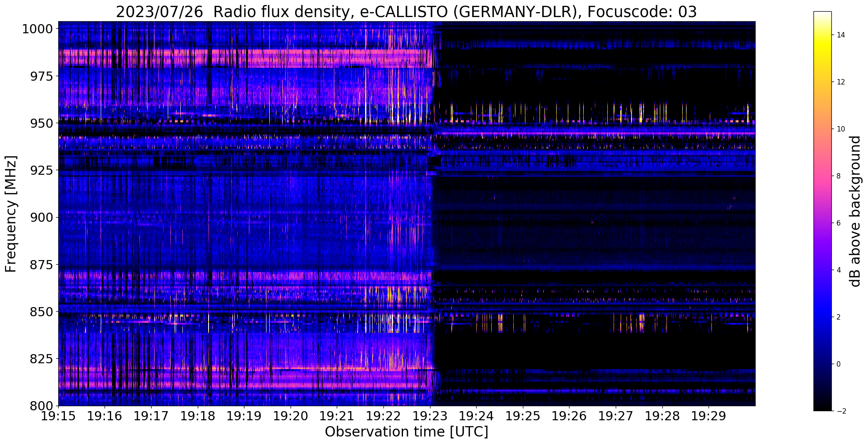Click the 850 MHz frequency tick label
This screenshot has height=444, width=868.
pyautogui.click(x=41, y=312)
